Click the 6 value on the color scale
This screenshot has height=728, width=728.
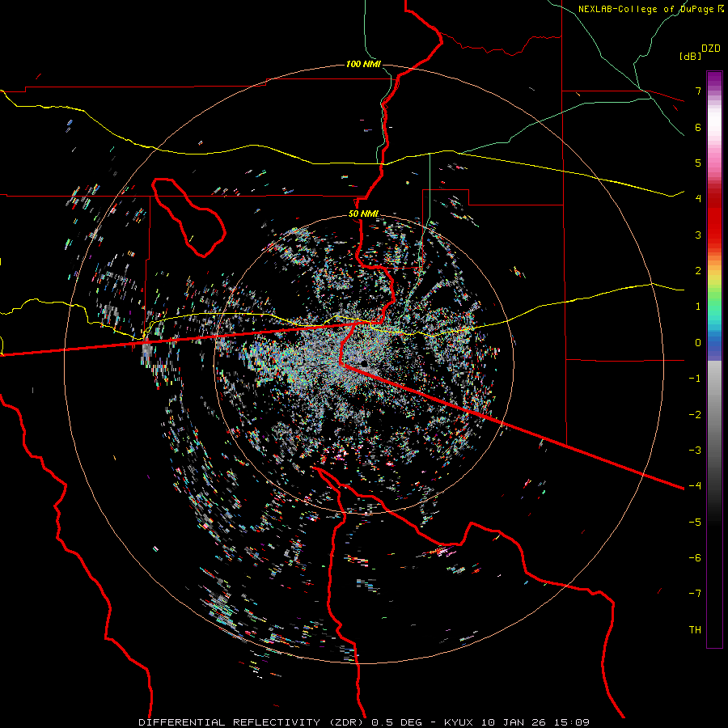click(x=698, y=127)
